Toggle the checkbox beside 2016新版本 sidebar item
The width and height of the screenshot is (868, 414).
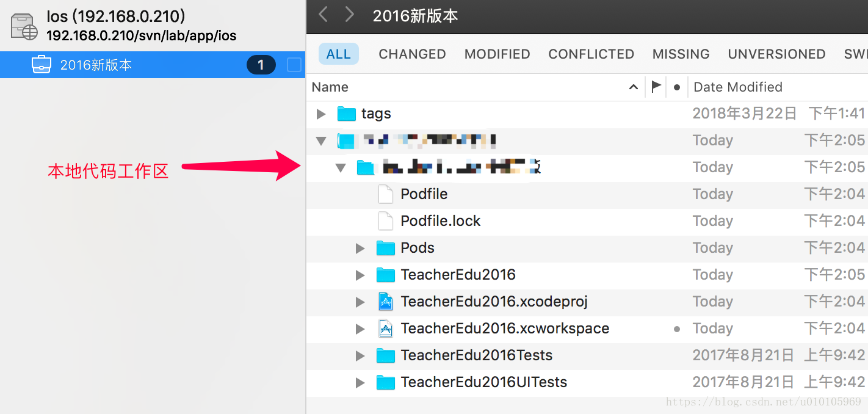294,65
